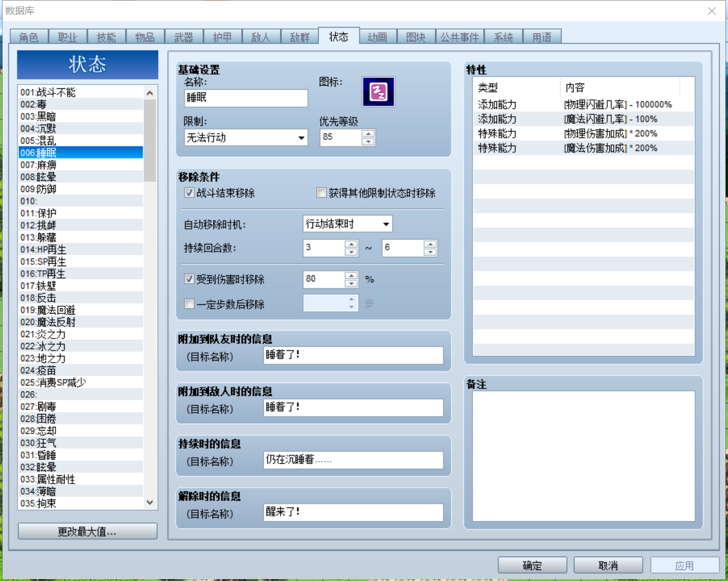Open the 动画 tab
This screenshot has width=728, height=581.
click(x=377, y=37)
